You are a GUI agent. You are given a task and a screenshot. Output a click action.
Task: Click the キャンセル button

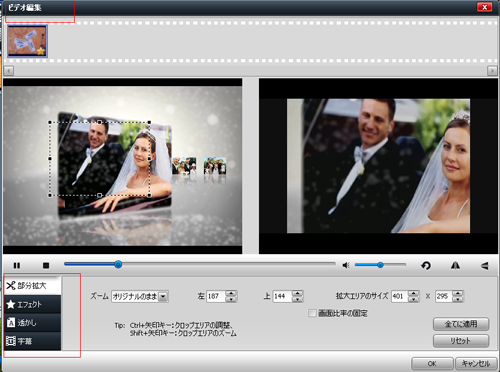point(476,363)
